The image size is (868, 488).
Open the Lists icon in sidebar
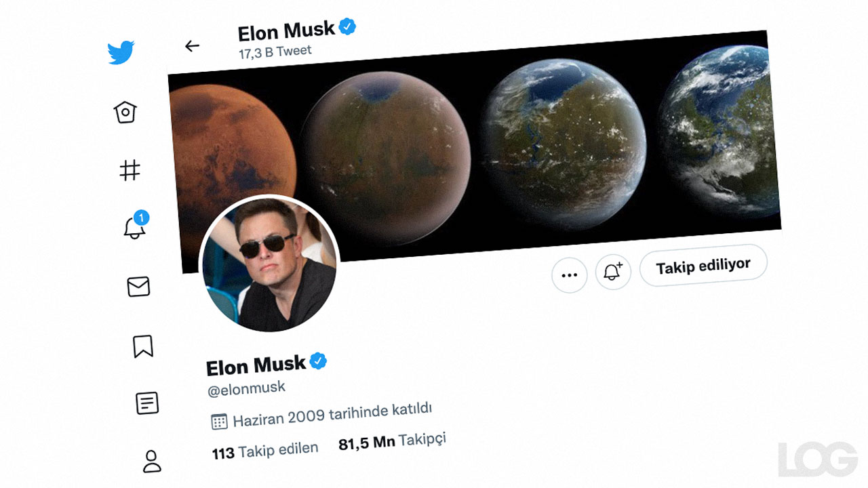[147, 403]
